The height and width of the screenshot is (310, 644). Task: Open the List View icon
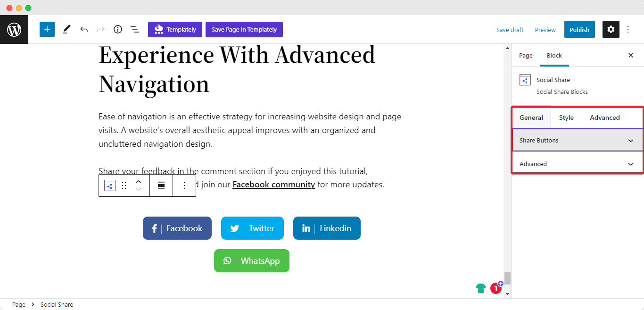point(135,29)
